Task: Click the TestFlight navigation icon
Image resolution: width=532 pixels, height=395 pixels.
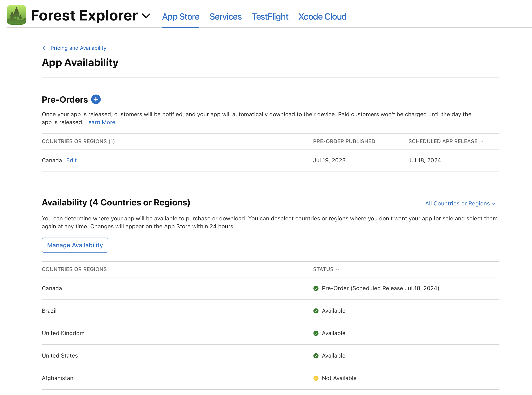Action: 270,17
